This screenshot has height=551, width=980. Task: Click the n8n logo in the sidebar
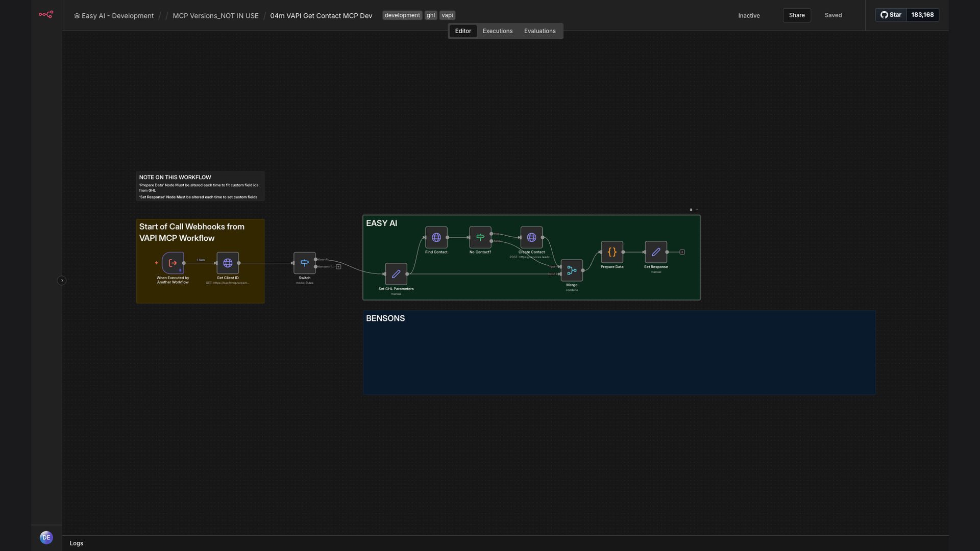(x=46, y=15)
